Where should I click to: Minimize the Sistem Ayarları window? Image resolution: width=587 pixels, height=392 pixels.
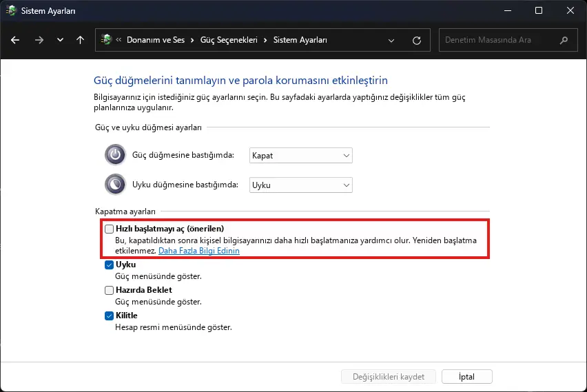tap(508, 10)
